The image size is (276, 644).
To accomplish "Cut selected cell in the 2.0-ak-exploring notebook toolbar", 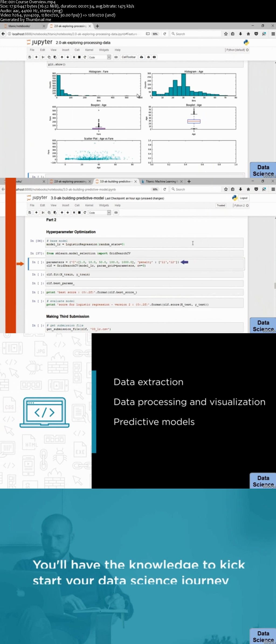I will [43, 57].
